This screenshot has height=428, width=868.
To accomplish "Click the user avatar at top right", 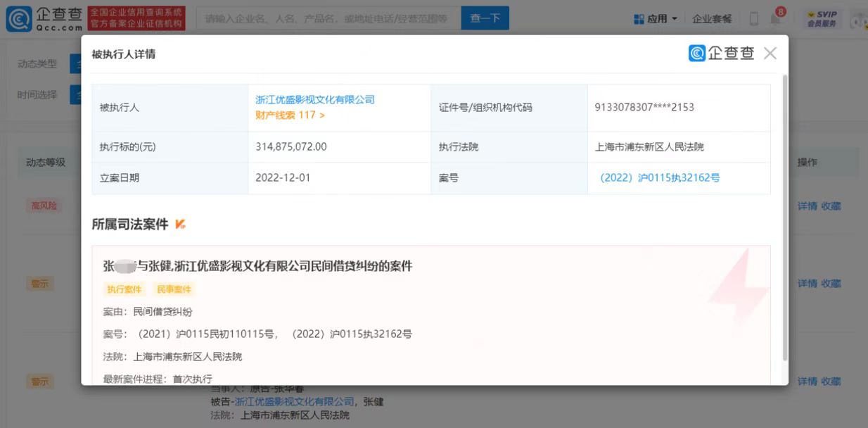I will pos(858,20).
